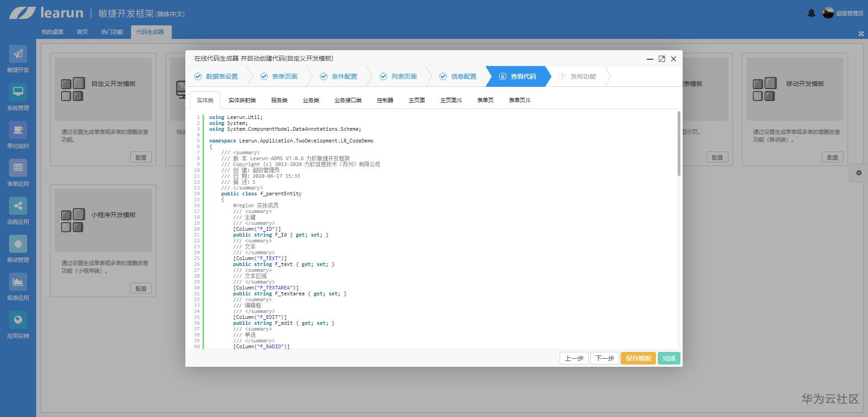Select the 查看代码 step
Image resolution: width=868 pixels, height=417 pixels.
[x=518, y=76]
